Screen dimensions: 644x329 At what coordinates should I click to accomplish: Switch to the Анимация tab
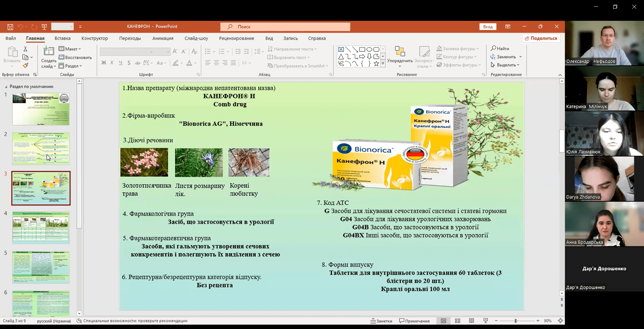tap(163, 38)
